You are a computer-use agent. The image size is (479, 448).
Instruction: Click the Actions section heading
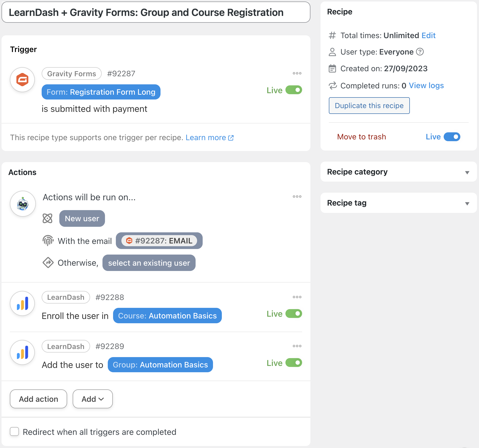click(22, 172)
